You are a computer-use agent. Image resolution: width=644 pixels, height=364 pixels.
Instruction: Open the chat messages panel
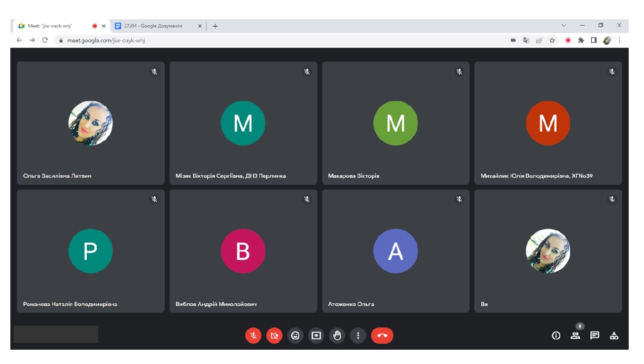pyautogui.click(x=595, y=336)
